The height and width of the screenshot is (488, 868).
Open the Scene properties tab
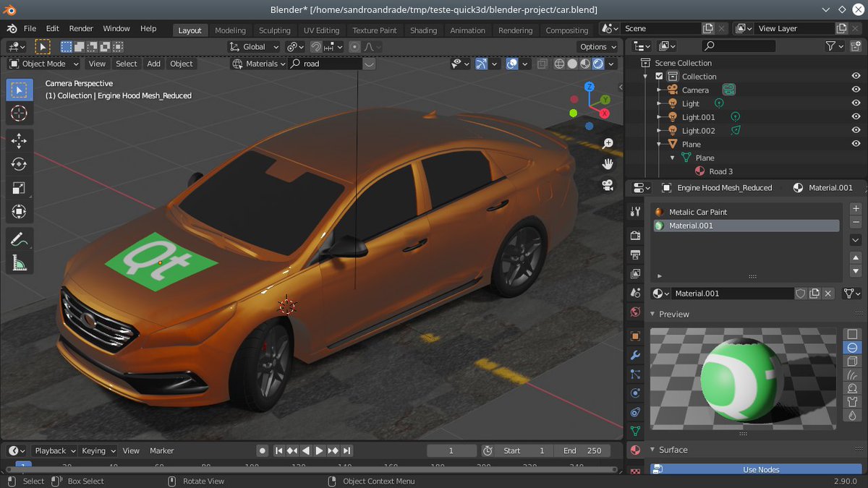(635, 293)
